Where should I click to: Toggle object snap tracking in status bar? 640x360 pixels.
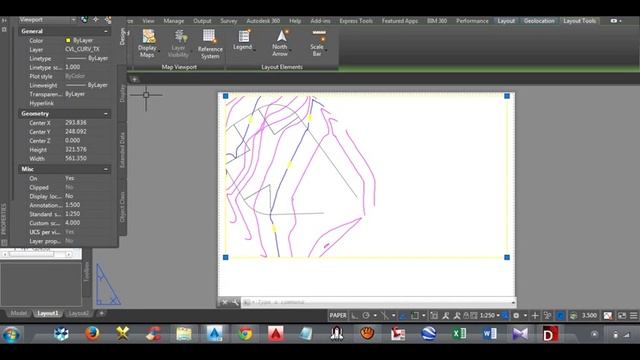click(x=403, y=316)
